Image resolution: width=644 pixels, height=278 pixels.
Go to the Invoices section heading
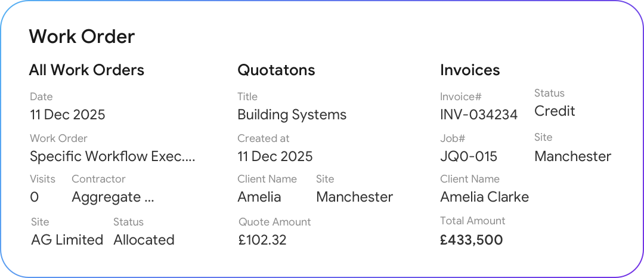click(x=470, y=70)
